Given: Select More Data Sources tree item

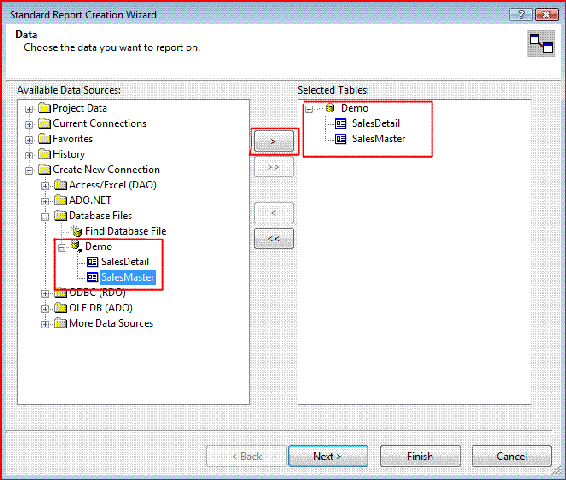Looking at the screenshot, I should [x=111, y=323].
